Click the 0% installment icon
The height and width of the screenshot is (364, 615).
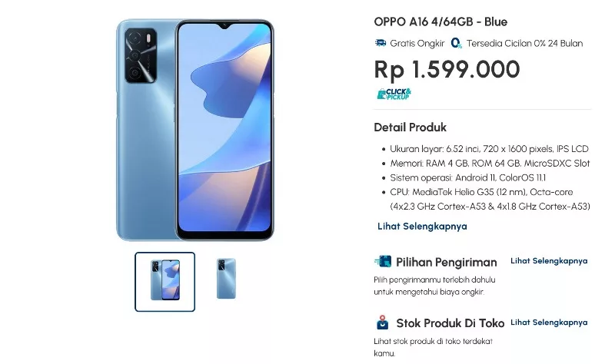(456, 43)
